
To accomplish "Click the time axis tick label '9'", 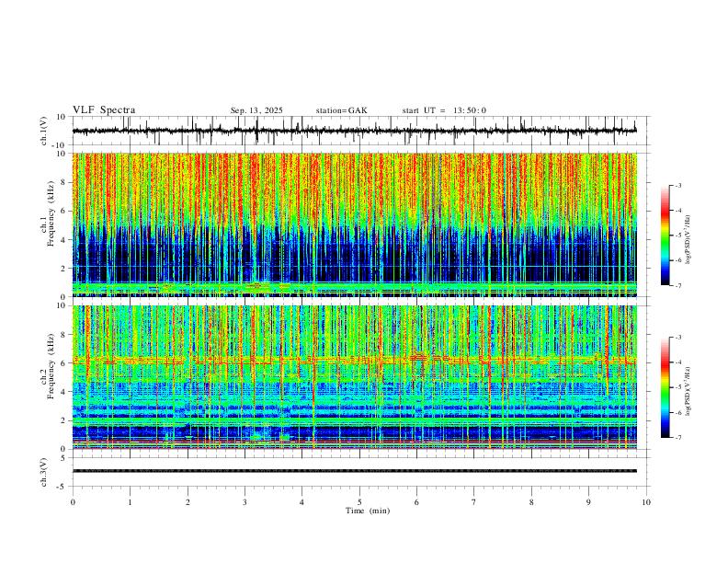I will [588, 502].
